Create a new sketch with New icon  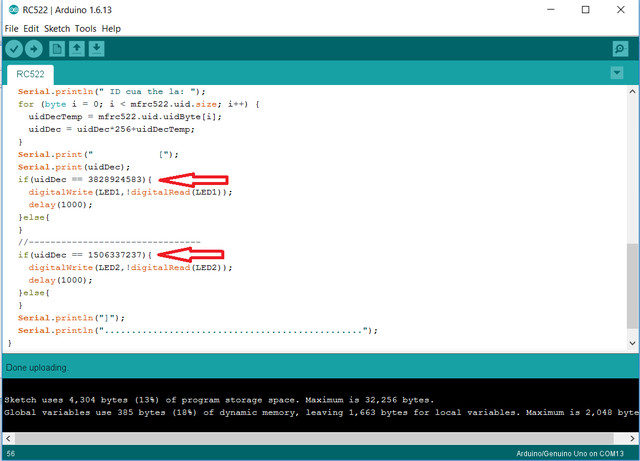(x=57, y=49)
